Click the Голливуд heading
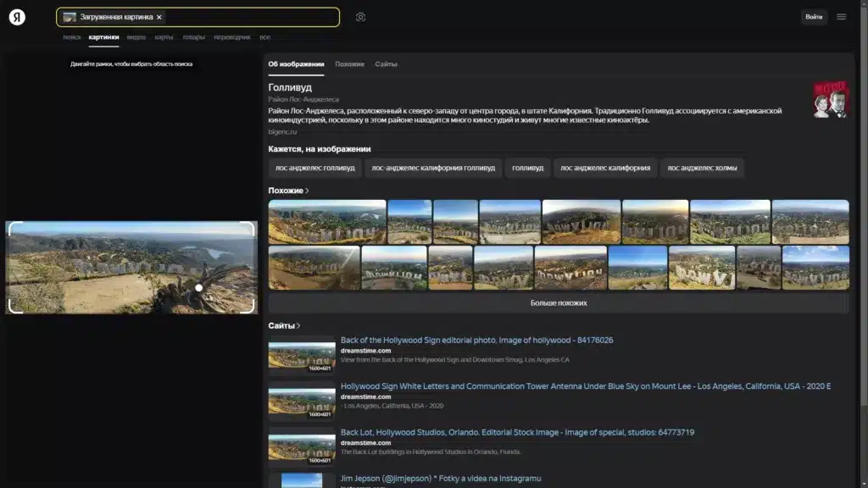The height and width of the screenshot is (488, 868). coord(290,87)
